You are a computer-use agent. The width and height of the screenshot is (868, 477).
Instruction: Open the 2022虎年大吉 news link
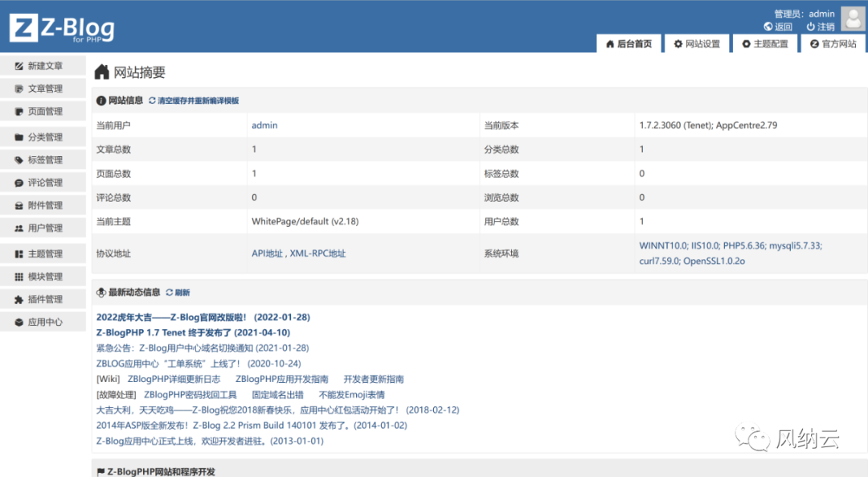click(203, 317)
